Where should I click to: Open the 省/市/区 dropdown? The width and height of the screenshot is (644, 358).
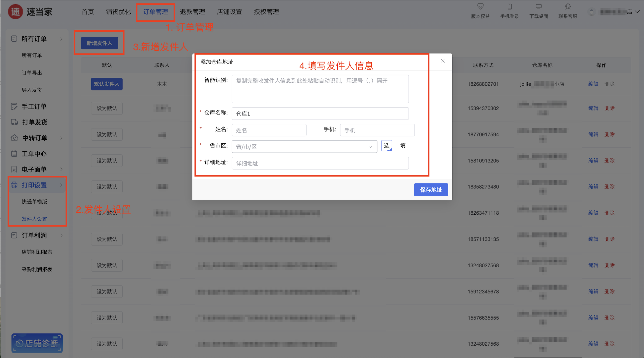coord(304,147)
